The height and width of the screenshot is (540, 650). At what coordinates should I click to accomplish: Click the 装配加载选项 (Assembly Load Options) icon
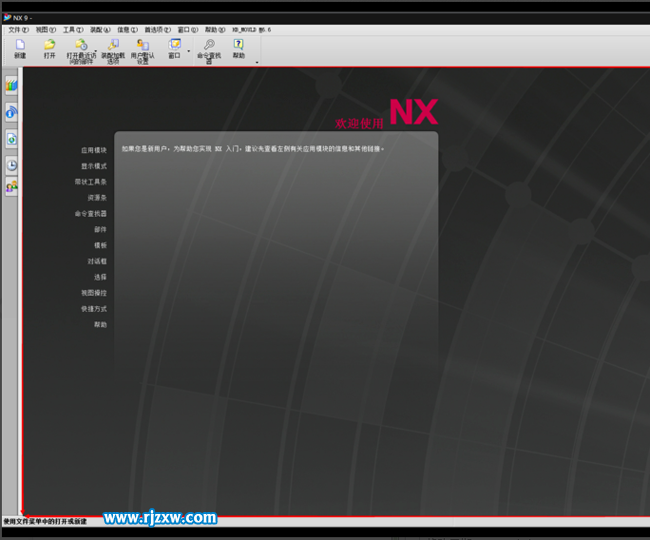[x=113, y=44]
